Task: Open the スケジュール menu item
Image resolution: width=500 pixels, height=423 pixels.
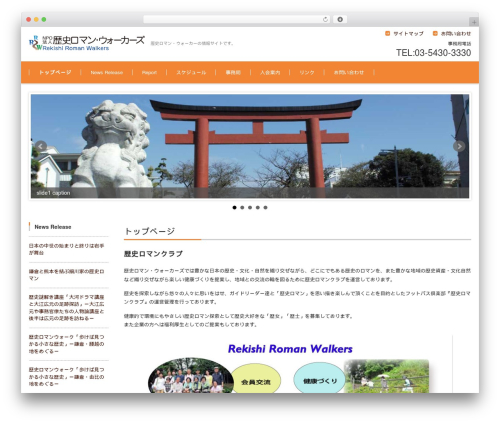Action: point(191,72)
